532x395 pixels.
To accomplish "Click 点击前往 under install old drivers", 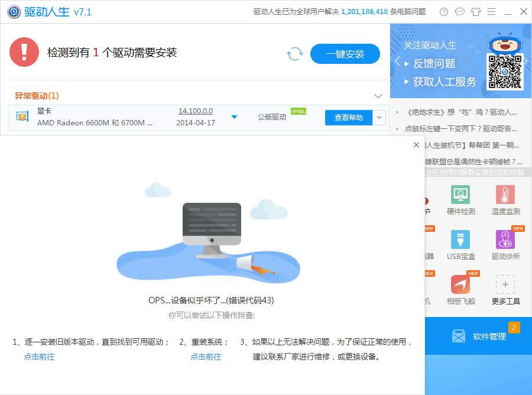I will tap(39, 357).
